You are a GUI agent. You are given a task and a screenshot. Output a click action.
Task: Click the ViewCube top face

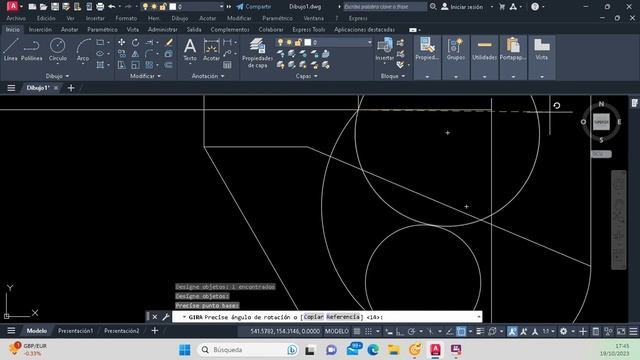pyautogui.click(x=601, y=122)
